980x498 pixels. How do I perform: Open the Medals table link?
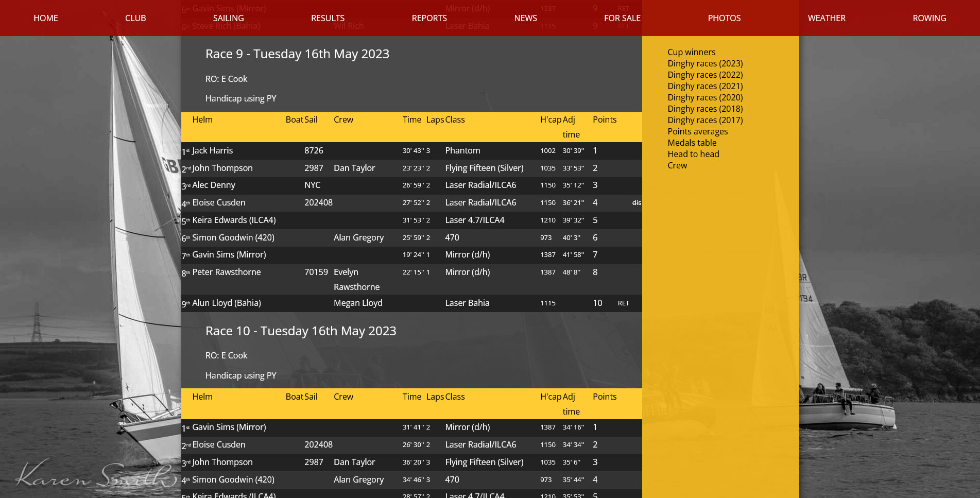(x=692, y=143)
